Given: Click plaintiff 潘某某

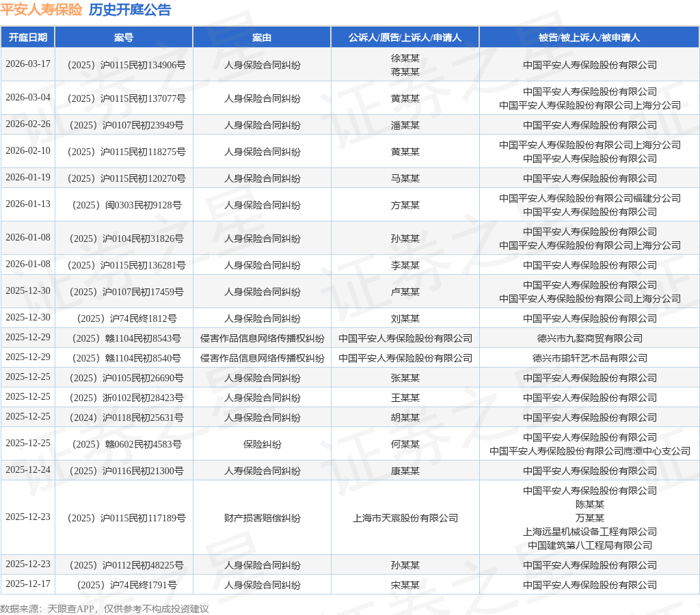Looking at the screenshot, I should 405,126.
